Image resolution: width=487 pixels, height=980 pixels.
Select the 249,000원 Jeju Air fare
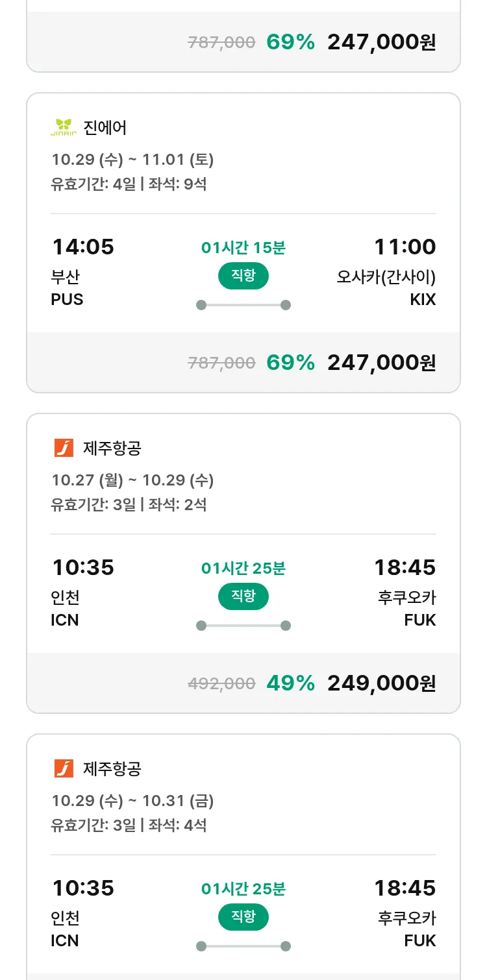coord(381,683)
